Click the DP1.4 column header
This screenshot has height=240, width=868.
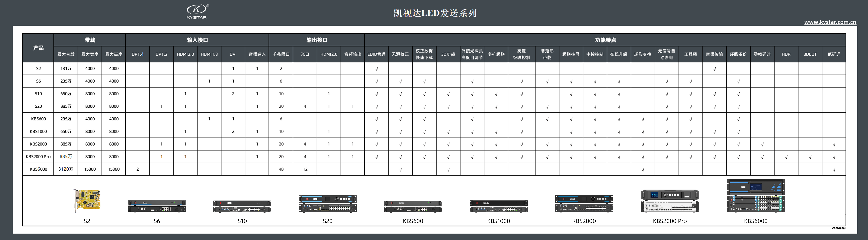tap(138, 54)
